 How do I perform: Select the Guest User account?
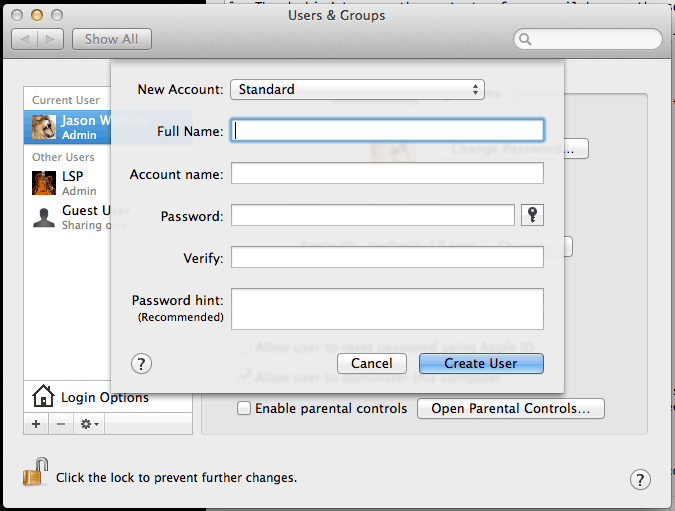[x=67, y=217]
